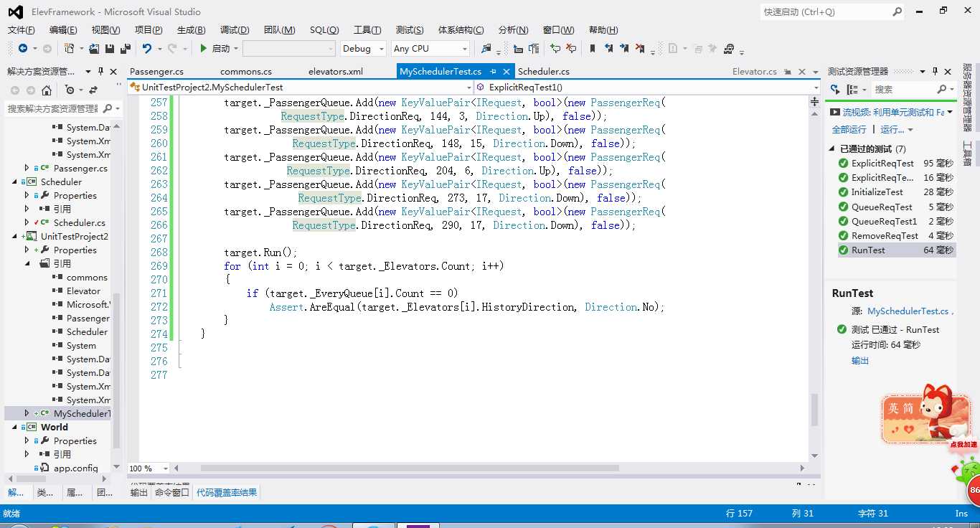Click the Undo arrow icon
980x528 pixels.
[x=147, y=49]
